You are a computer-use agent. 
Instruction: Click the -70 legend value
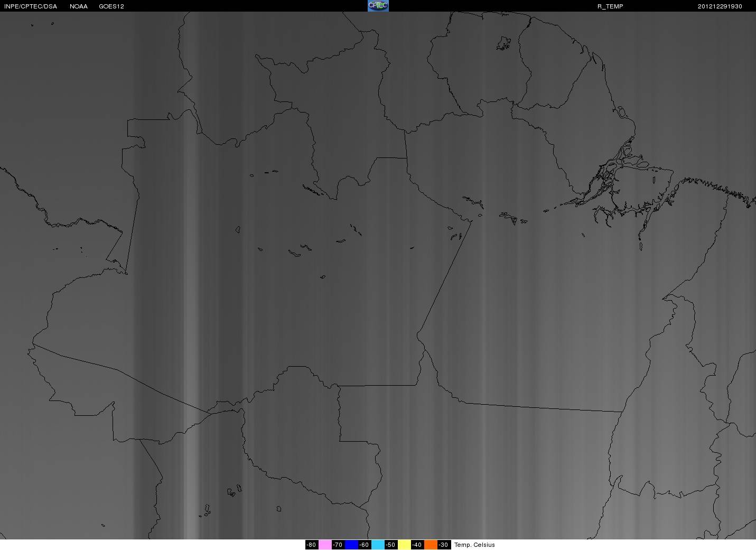pos(338,545)
